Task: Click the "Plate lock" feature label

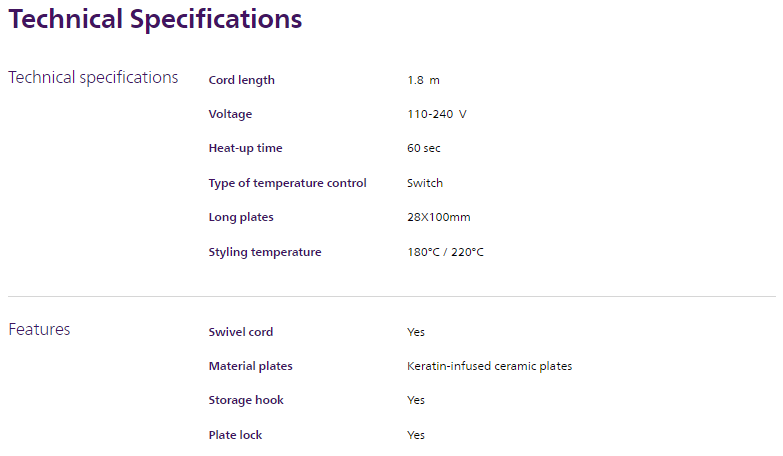Action: 235,435
